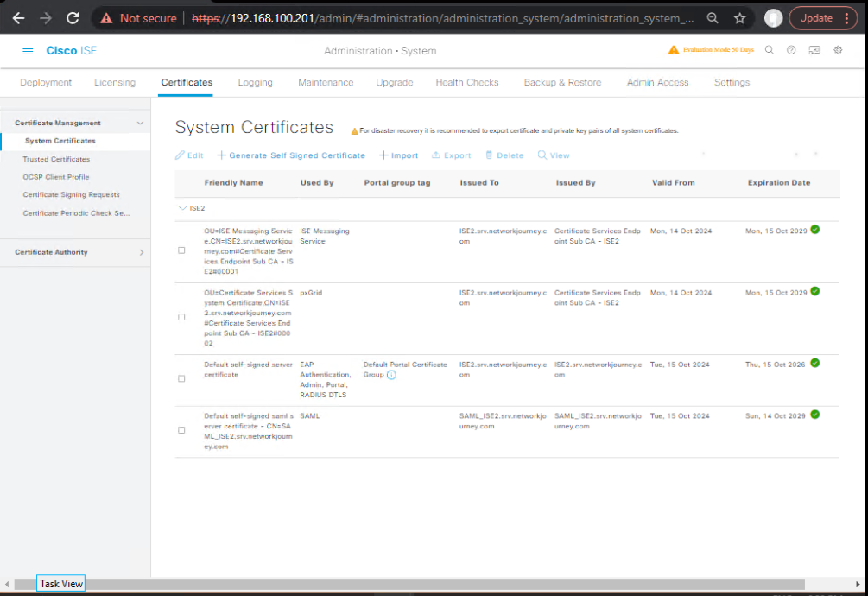Image resolution: width=868 pixels, height=596 pixels.
Task: Click the Delete certificate button
Action: click(504, 155)
